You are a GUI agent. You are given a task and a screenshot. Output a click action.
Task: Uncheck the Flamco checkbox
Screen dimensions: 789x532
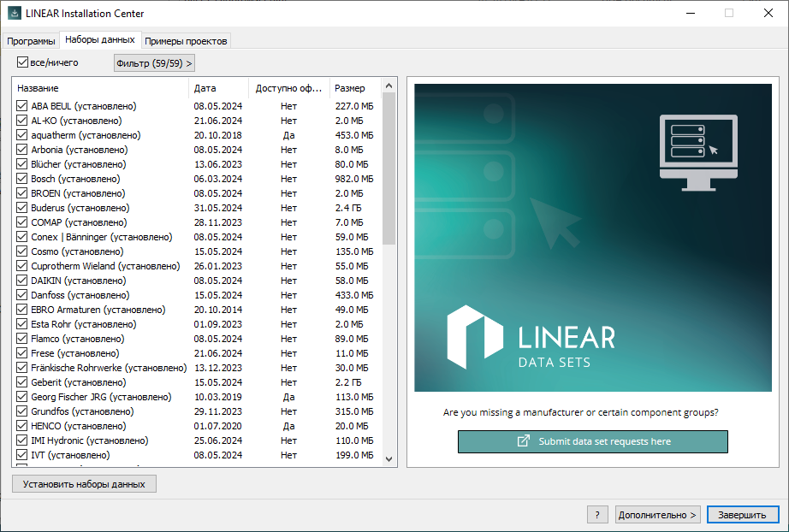(x=21, y=339)
